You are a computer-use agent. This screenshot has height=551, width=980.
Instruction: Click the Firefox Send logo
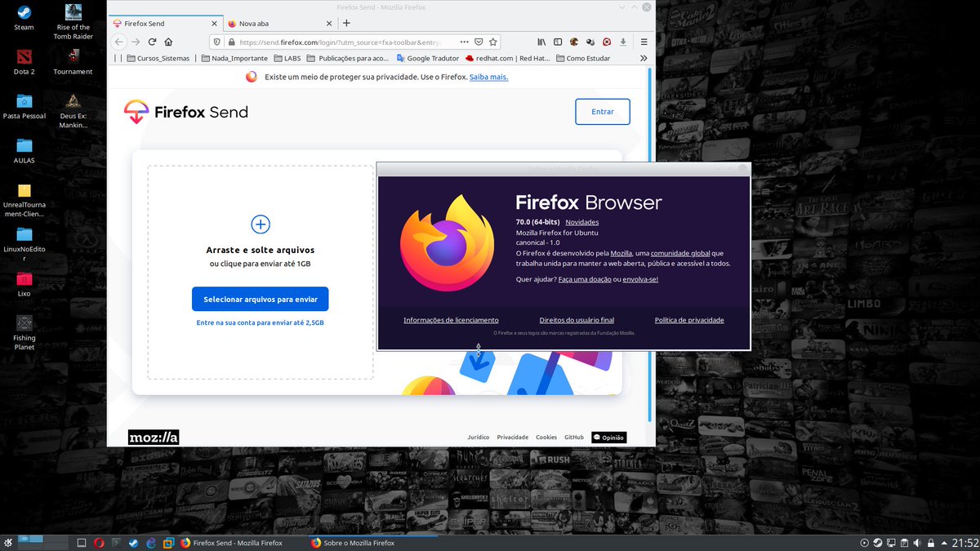click(186, 112)
